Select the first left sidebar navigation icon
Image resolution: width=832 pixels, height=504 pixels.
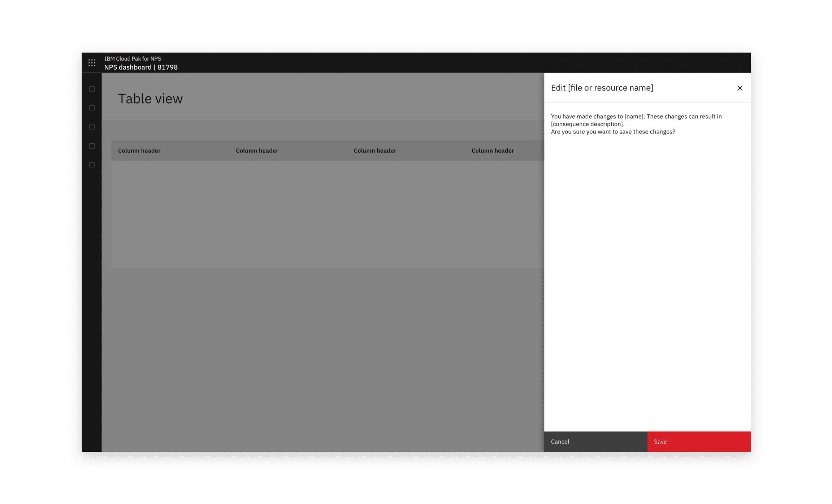pos(92,88)
